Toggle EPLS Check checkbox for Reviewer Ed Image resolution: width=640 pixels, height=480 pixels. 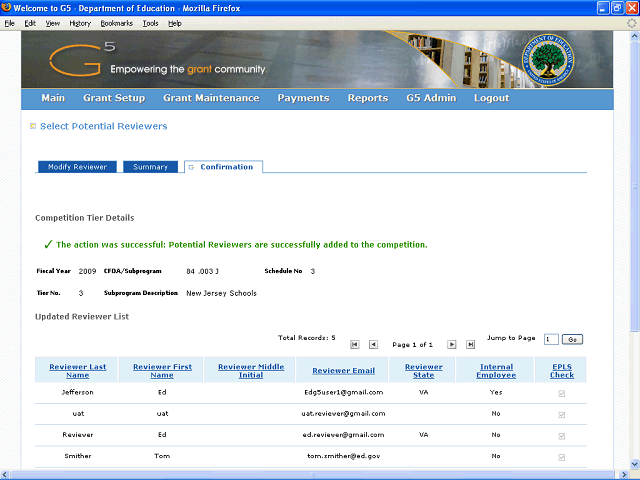pos(562,436)
